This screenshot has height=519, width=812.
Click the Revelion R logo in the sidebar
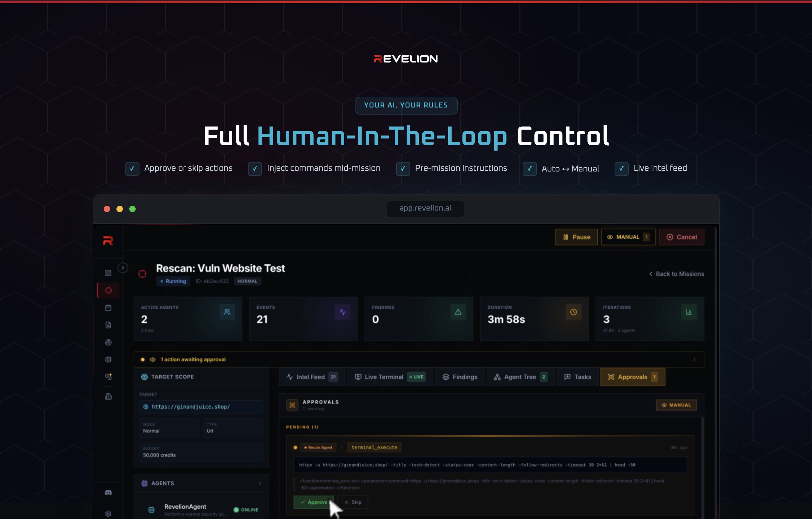108,241
